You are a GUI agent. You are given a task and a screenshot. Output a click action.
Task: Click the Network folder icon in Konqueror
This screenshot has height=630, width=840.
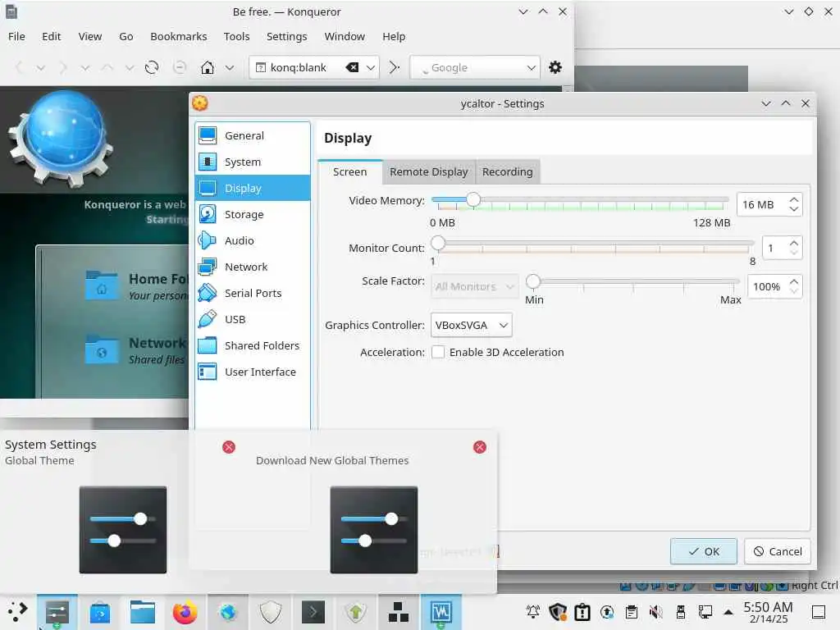click(x=101, y=349)
